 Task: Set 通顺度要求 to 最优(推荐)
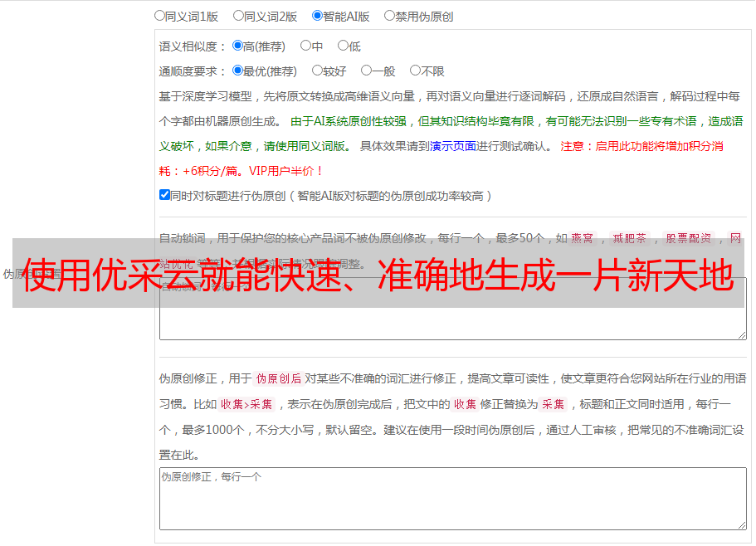(x=237, y=71)
